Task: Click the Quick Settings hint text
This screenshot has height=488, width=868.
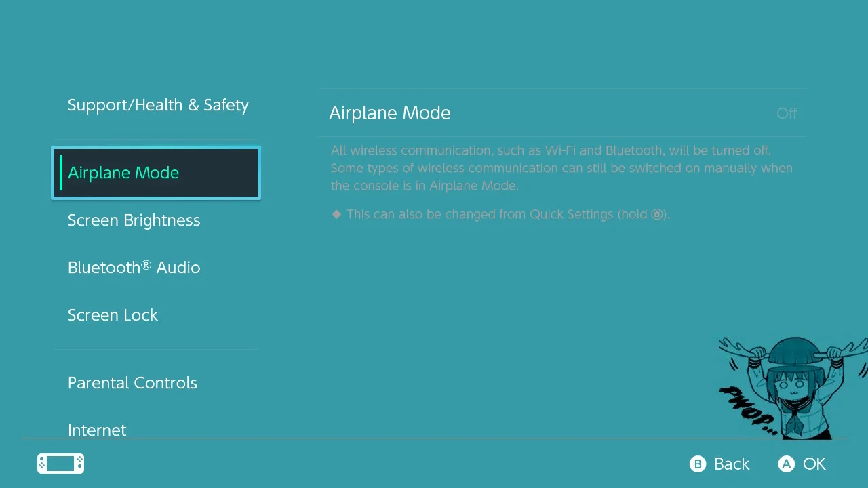Action: click(508, 214)
